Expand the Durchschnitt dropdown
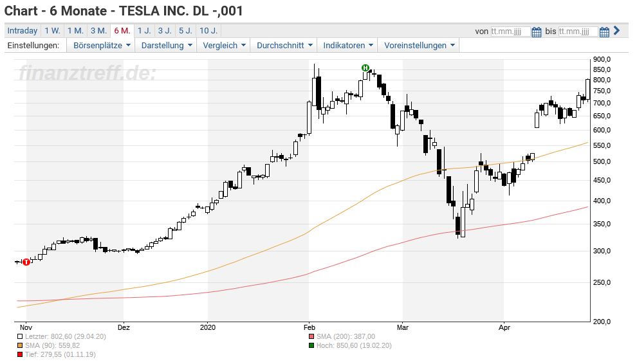The width and height of the screenshot is (637, 364). click(x=284, y=46)
